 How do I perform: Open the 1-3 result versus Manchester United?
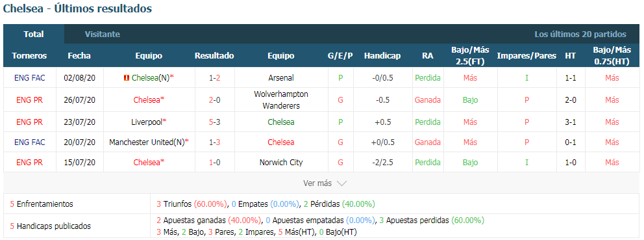214,142
